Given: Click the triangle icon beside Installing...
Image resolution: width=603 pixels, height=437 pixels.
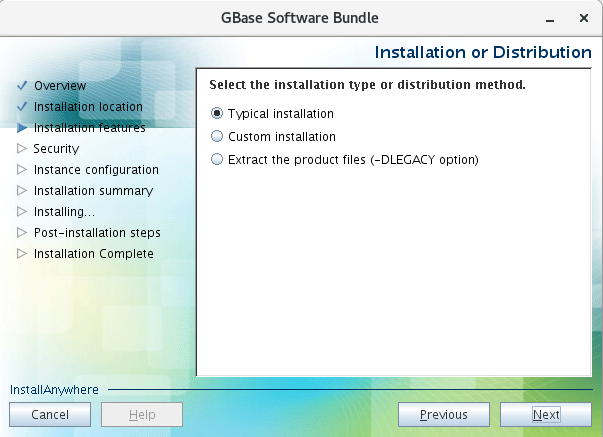Looking at the screenshot, I should (x=22, y=212).
